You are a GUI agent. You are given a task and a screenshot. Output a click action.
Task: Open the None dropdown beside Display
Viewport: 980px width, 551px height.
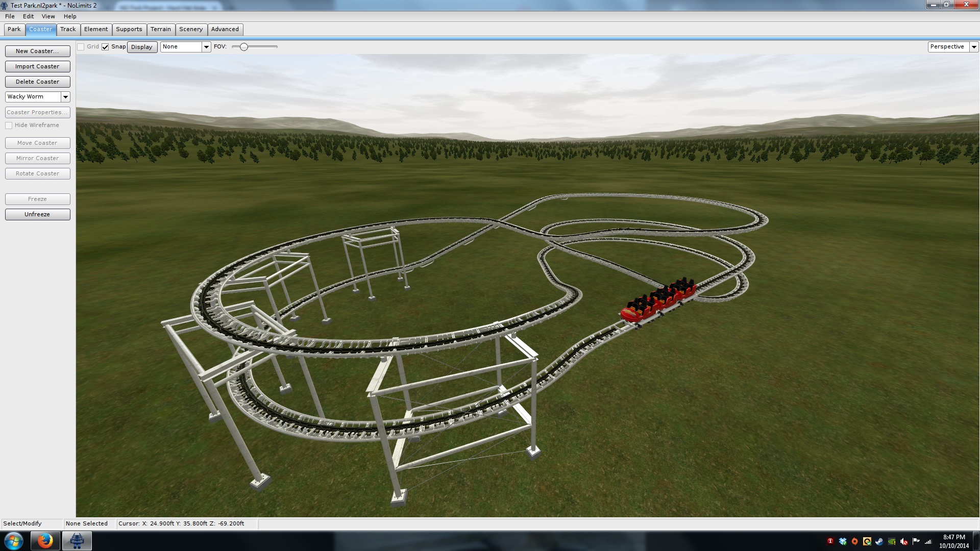coord(206,47)
